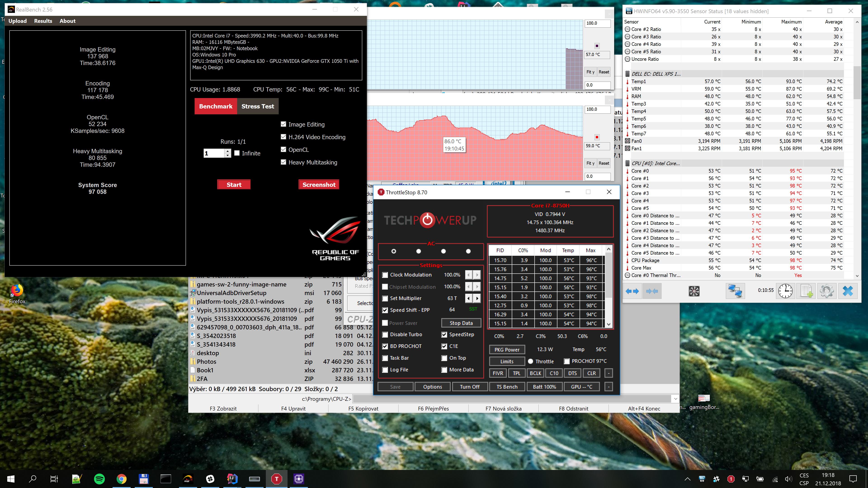Click ThrottleStop tray icon with badge
Screen dimensions: 868x488
click(731, 479)
